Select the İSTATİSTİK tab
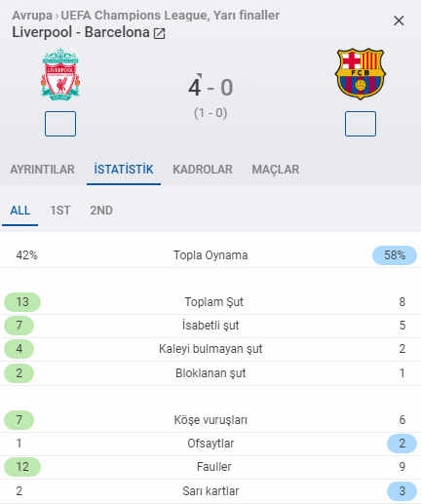Viewport: 421px width, 504px height. [x=124, y=170]
